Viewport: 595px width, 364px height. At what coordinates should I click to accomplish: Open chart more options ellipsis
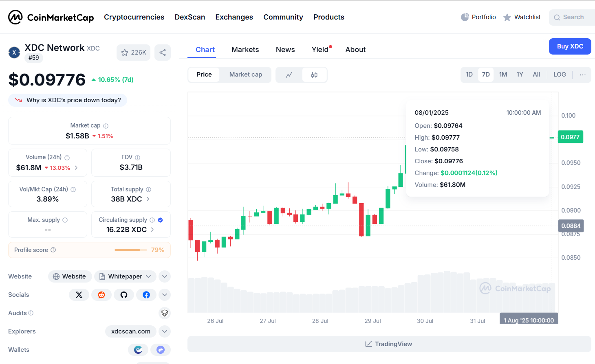583,75
